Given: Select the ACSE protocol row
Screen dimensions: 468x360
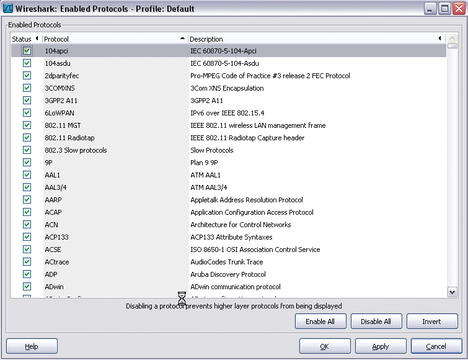Looking at the screenshot, I should coord(229,249).
